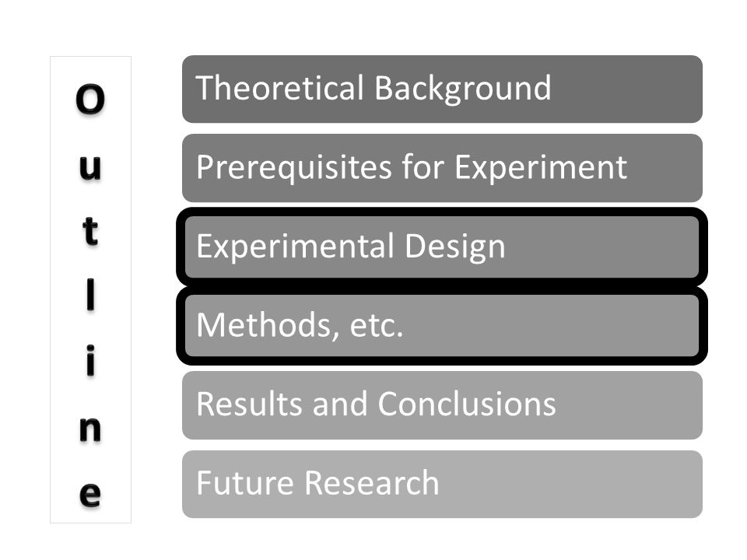Image resolution: width=747 pixels, height=560 pixels.
Task: Click the word Theoretical
Action: pyautogui.click(x=279, y=88)
